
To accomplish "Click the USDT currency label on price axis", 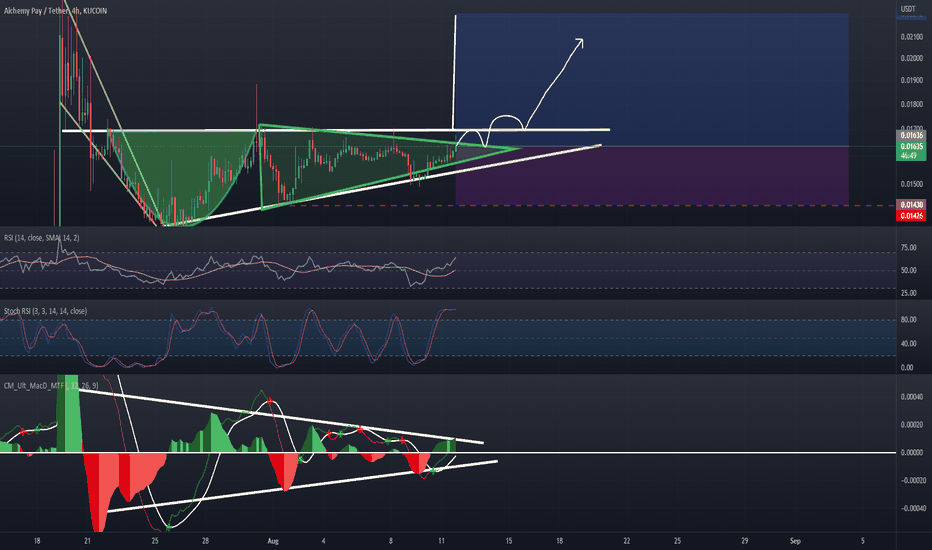I will (x=908, y=9).
